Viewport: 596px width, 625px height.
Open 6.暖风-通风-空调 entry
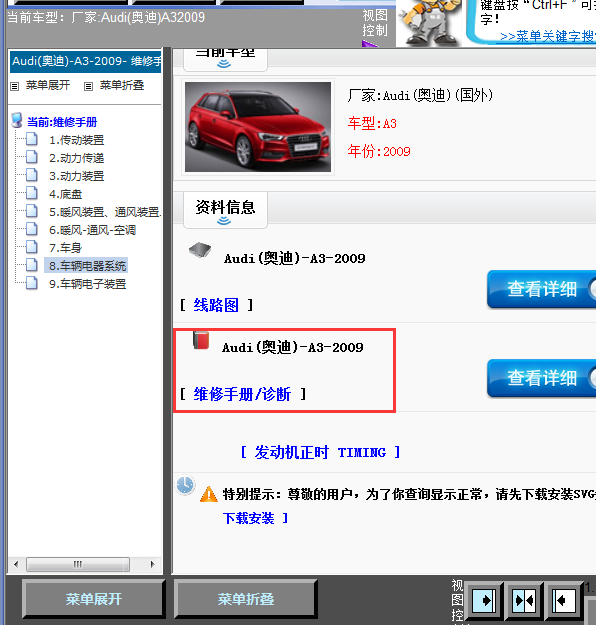point(92,230)
